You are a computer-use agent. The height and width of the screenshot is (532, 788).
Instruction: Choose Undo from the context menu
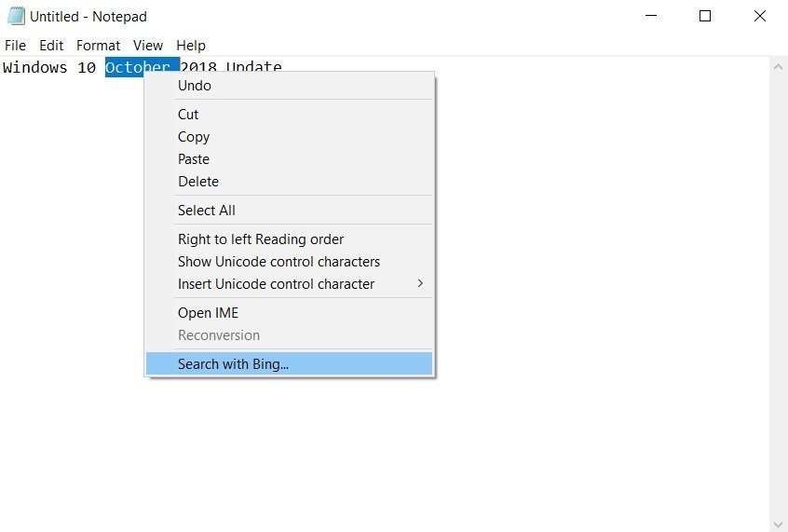pos(195,86)
